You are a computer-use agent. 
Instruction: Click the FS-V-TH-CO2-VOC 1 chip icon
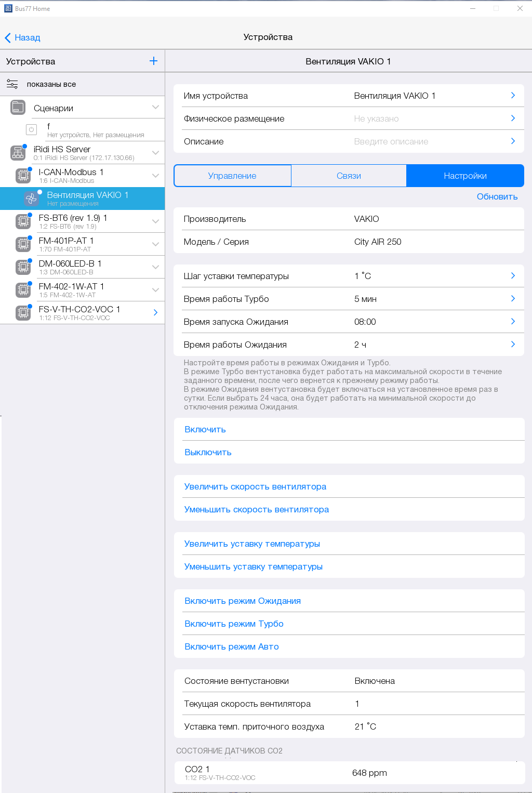click(x=23, y=313)
